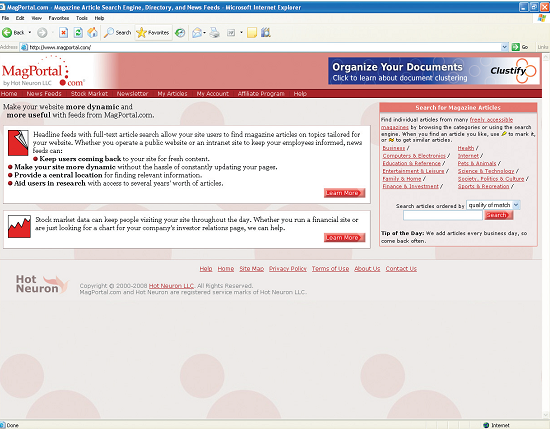
Task: Click the browser Forward arrow
Action: click(42, 33)
